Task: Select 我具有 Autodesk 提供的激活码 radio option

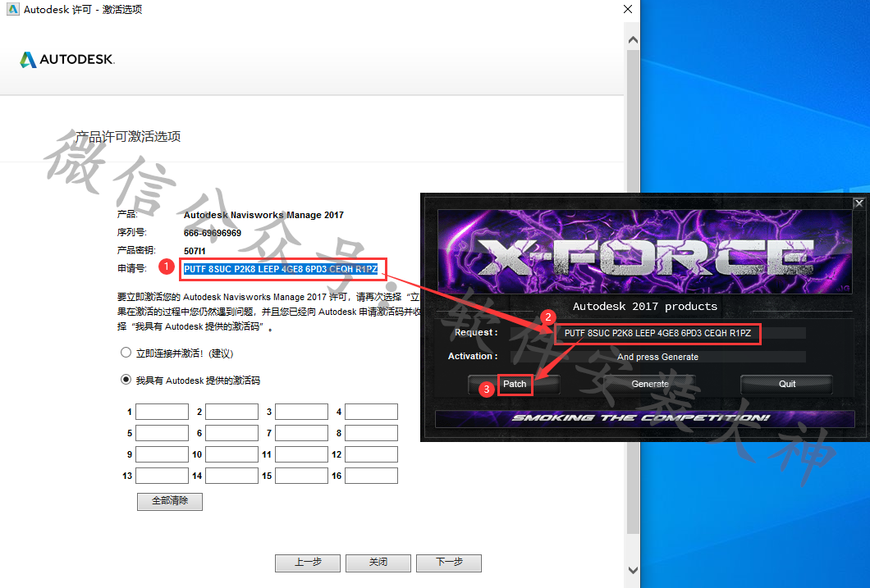Action: pyautogui.click(x=126, y=380)
